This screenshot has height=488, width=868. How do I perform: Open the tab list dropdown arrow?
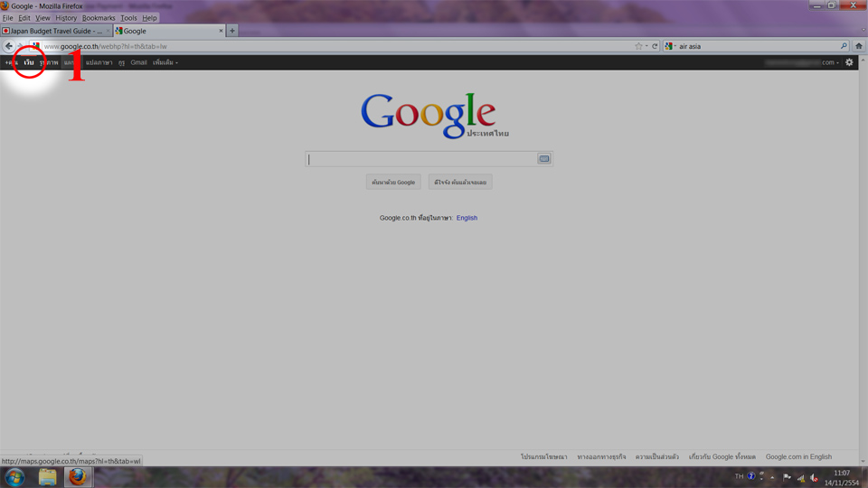click(x=863, y=31)
